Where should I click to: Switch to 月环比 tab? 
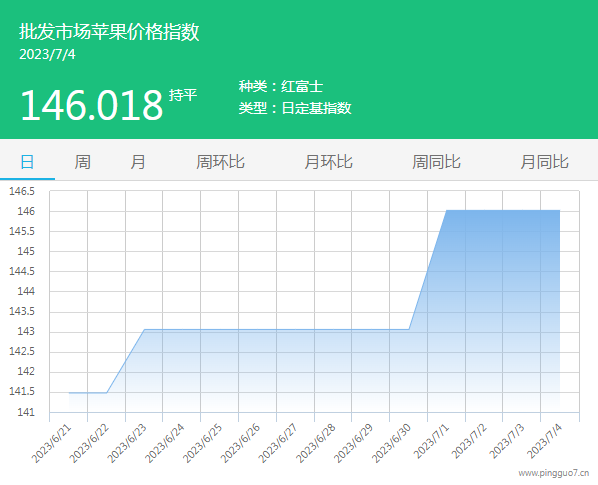[328, 162]
